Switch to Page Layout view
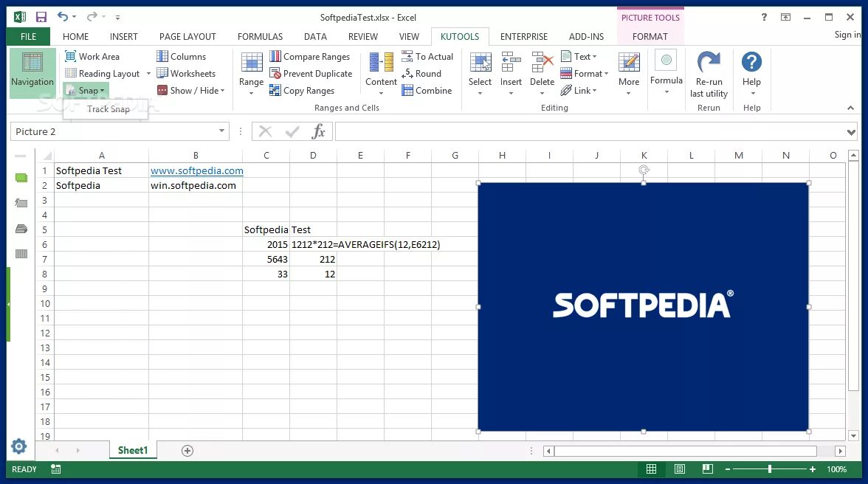 [x=680, y=469]
